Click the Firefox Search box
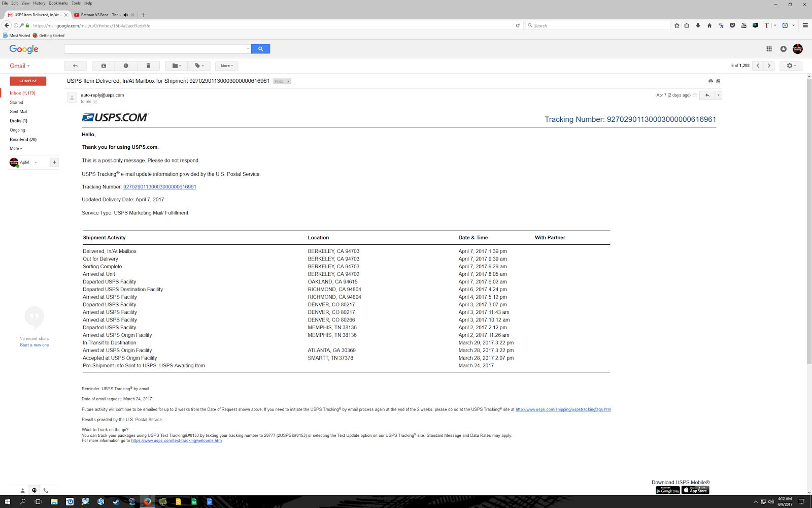The image size is (812, 508). (599, 25)
